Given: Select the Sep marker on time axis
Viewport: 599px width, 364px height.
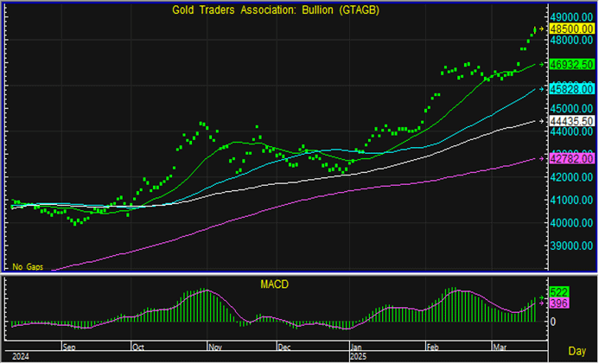Looking at the screenshot, I should [70, 346].
